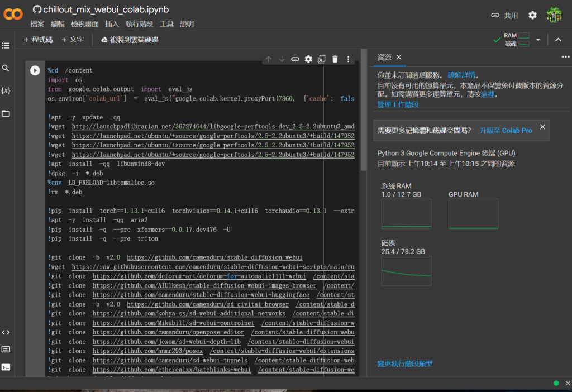This screenshot has height=392, width=572.
Task: Click 變更執行階段類型 link
Action: click(404, 364)
